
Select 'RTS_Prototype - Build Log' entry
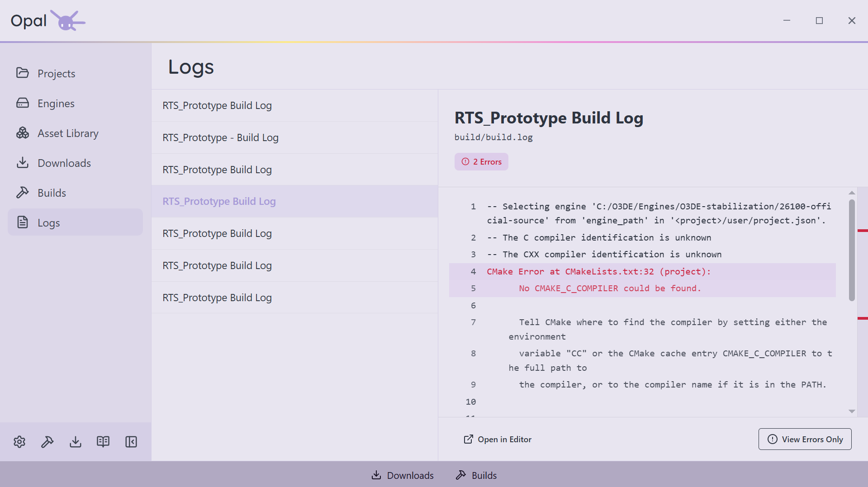pos(294,137)
